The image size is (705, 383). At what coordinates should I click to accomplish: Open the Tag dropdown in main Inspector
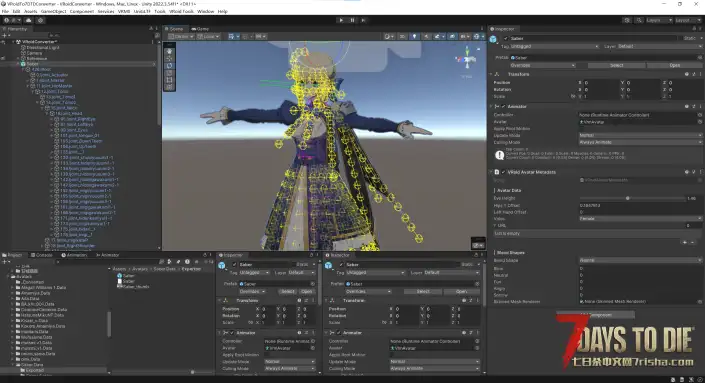[x=555, y=46]
